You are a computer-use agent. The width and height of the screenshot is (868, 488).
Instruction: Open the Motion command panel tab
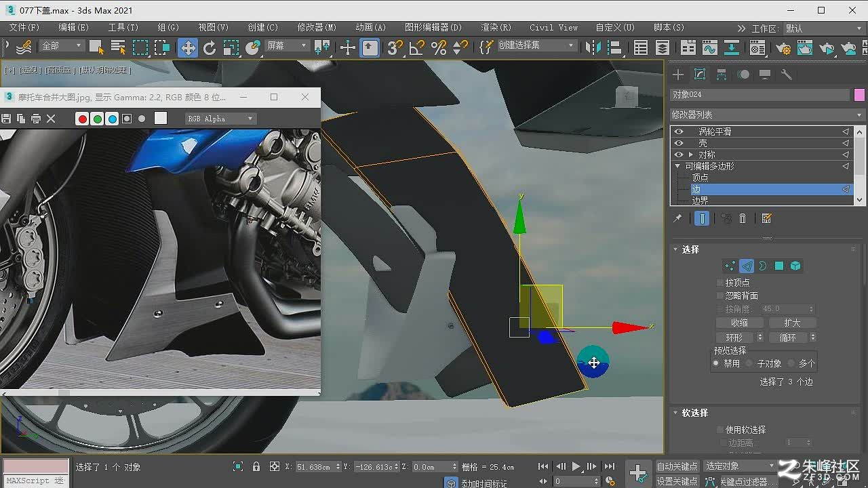click(x=743, y=75)
